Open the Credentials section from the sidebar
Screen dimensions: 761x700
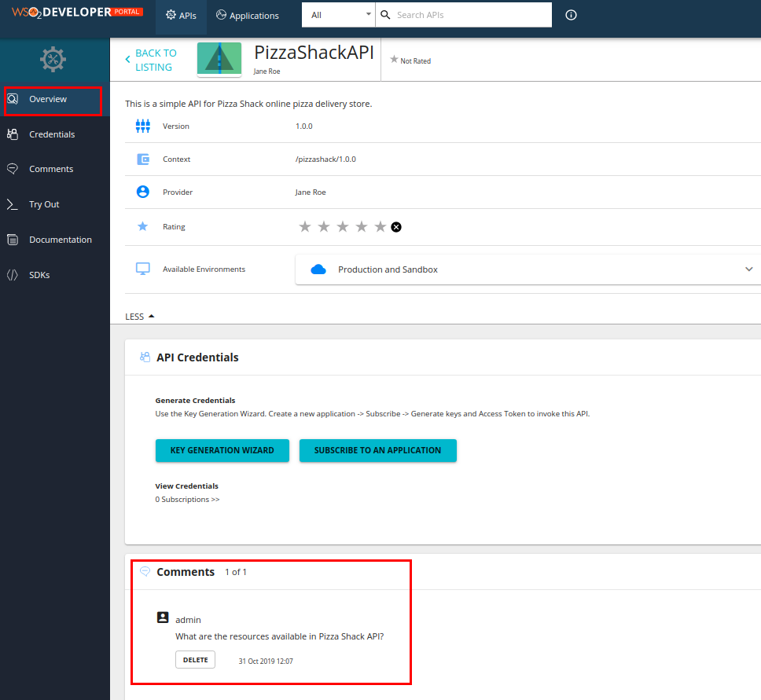point(50,134)
